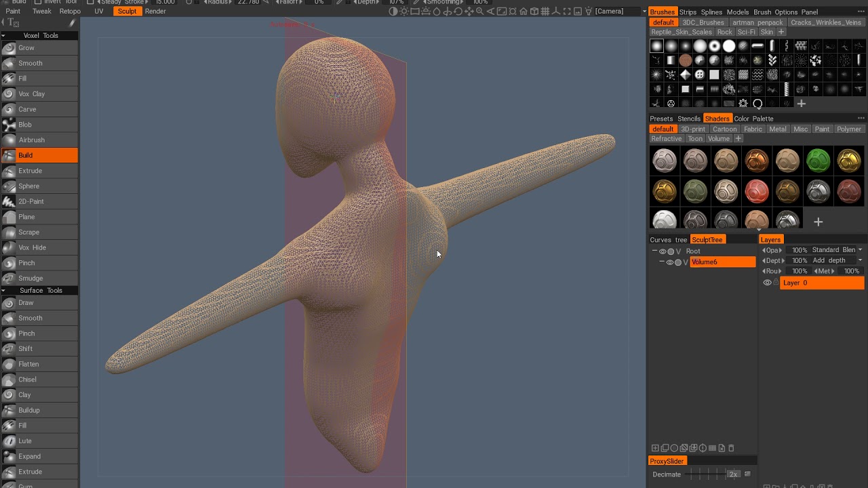Open the Strips tab

[688, 12]
